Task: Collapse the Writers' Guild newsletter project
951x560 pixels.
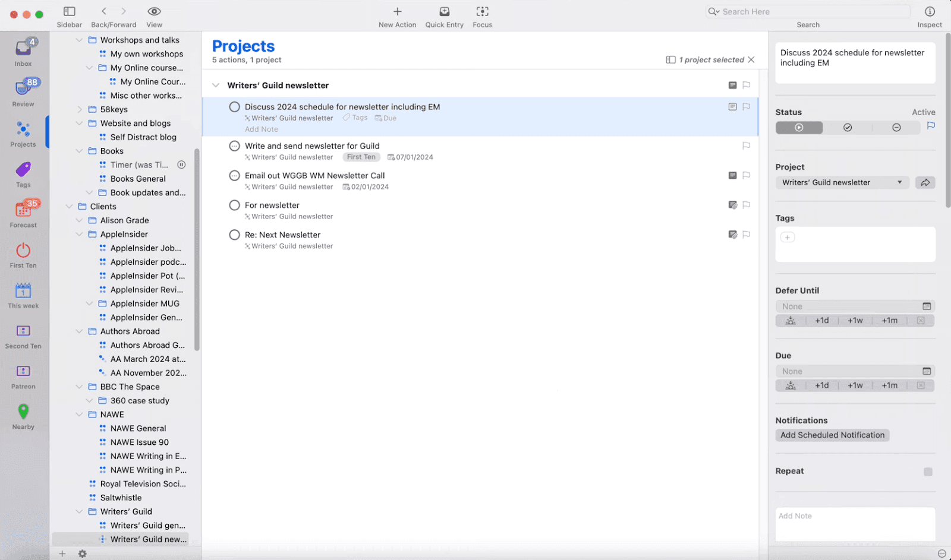Action: click(216, 85)
